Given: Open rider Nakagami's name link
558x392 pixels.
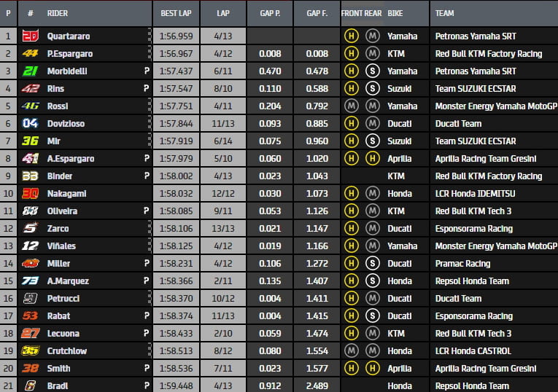Looking at the screenshot, I should (67, 193).
